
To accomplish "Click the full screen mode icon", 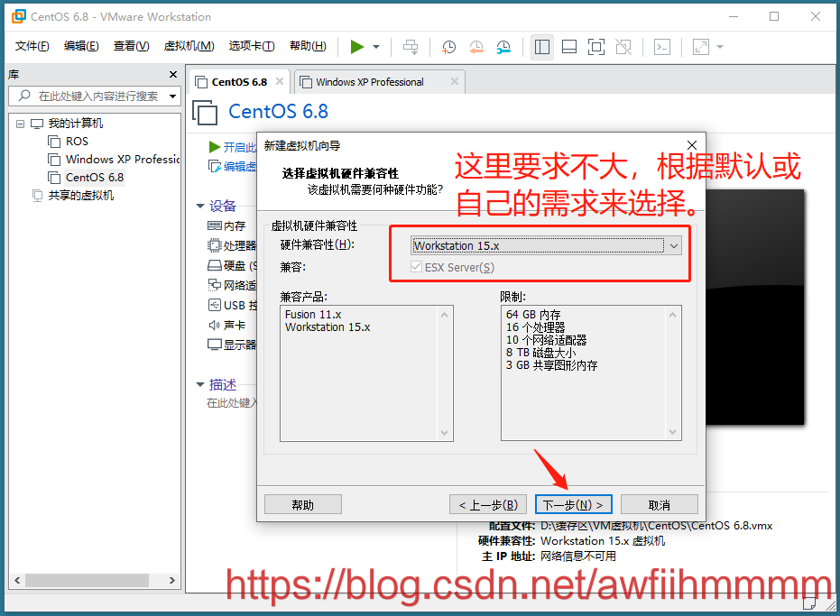I will 596,47.
